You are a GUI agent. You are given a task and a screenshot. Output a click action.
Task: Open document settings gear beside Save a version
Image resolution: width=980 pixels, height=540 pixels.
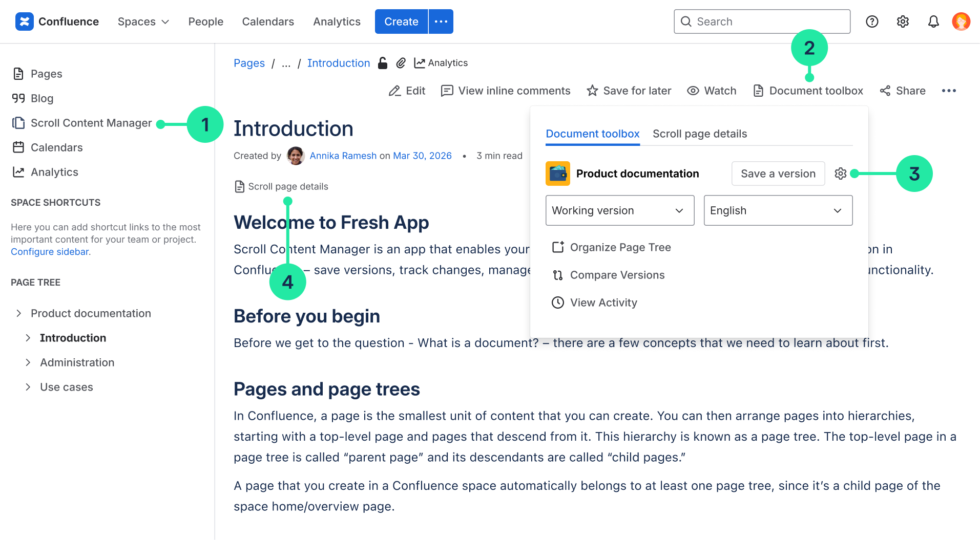(x=840, y=174)
